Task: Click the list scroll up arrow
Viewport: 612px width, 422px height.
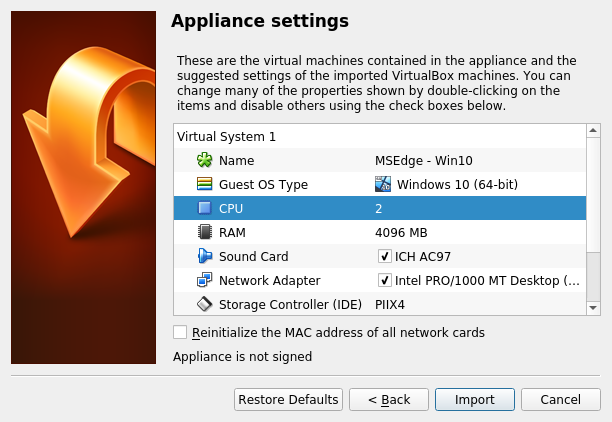Action: 593,130
